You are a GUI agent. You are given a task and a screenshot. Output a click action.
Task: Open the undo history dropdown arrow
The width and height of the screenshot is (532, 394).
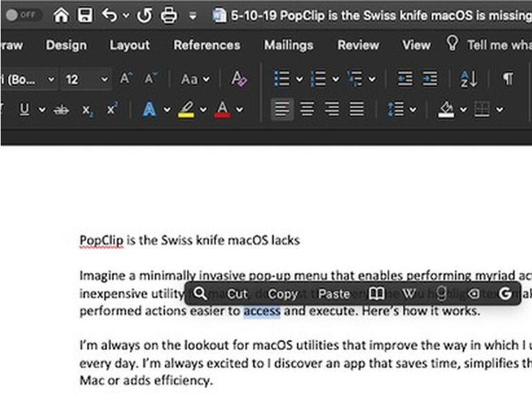point(126,15)
